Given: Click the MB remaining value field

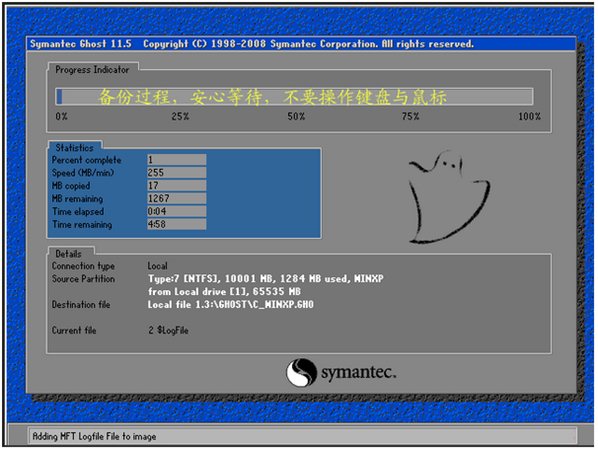Looking at the screenshot, I should coord(177,198).
